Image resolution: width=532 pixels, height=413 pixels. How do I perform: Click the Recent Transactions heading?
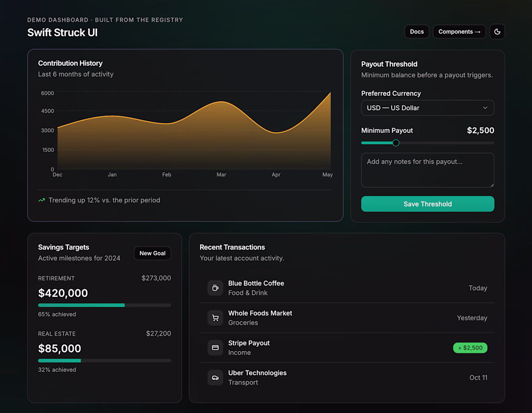pos(232,248)
